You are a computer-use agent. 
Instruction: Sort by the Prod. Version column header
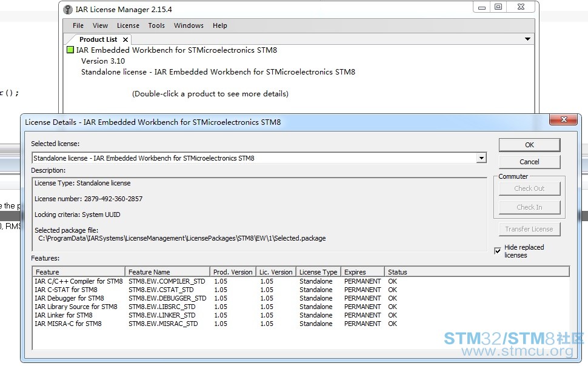click(x=233, y=272)
